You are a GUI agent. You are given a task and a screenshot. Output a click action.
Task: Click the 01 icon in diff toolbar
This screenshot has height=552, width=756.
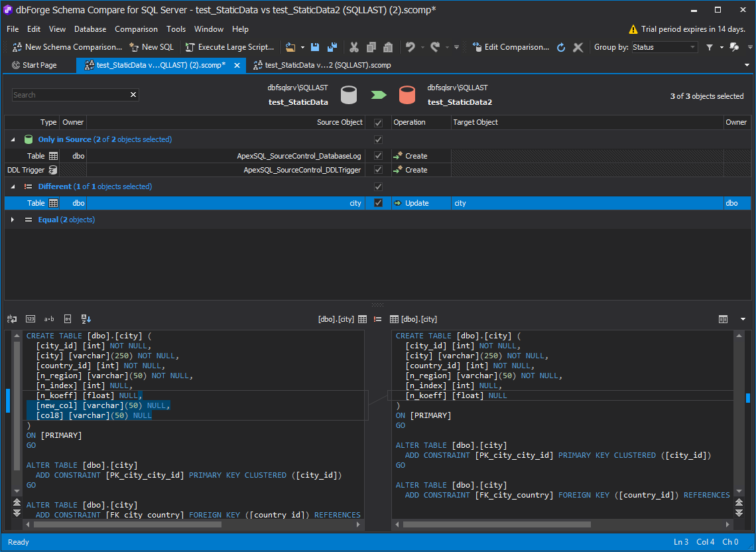tap(68, 319)
